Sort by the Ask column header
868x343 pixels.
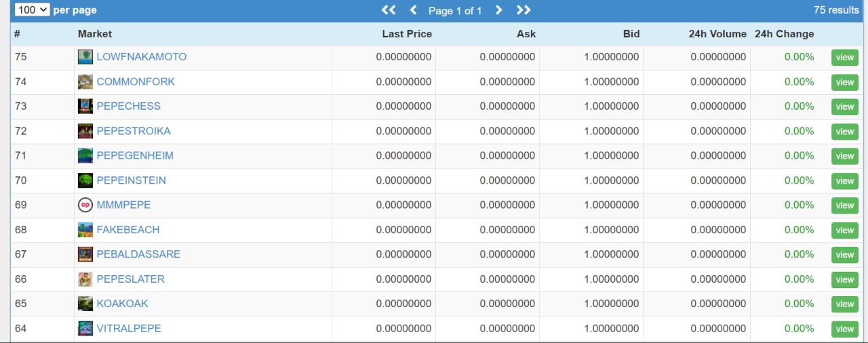click(x=526, y=34)
